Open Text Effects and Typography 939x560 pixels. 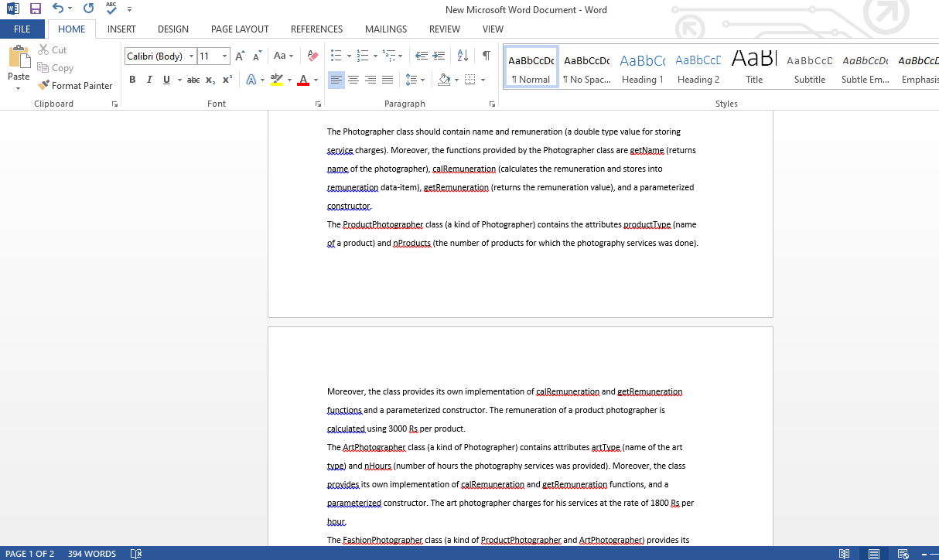[251, 80]
